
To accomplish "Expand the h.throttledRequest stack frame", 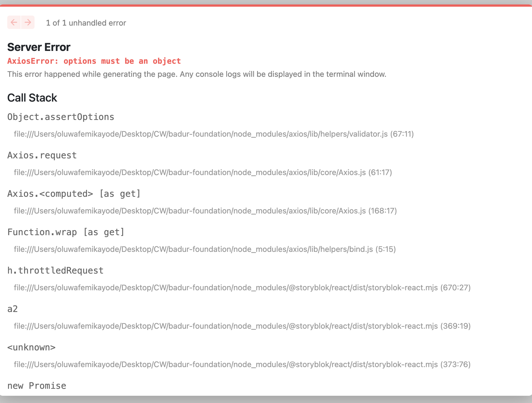I will click(55, 270).
